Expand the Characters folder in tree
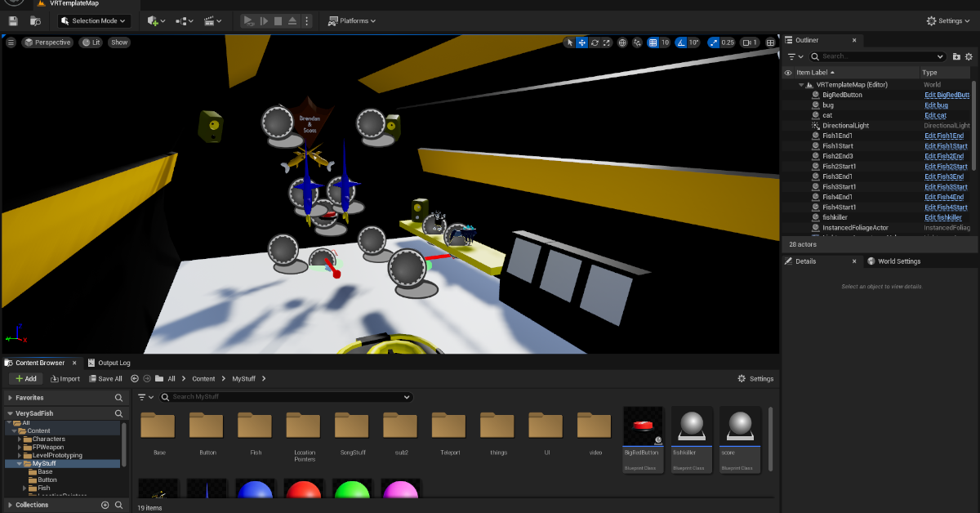The image size is (980, 513). (20, 439)
